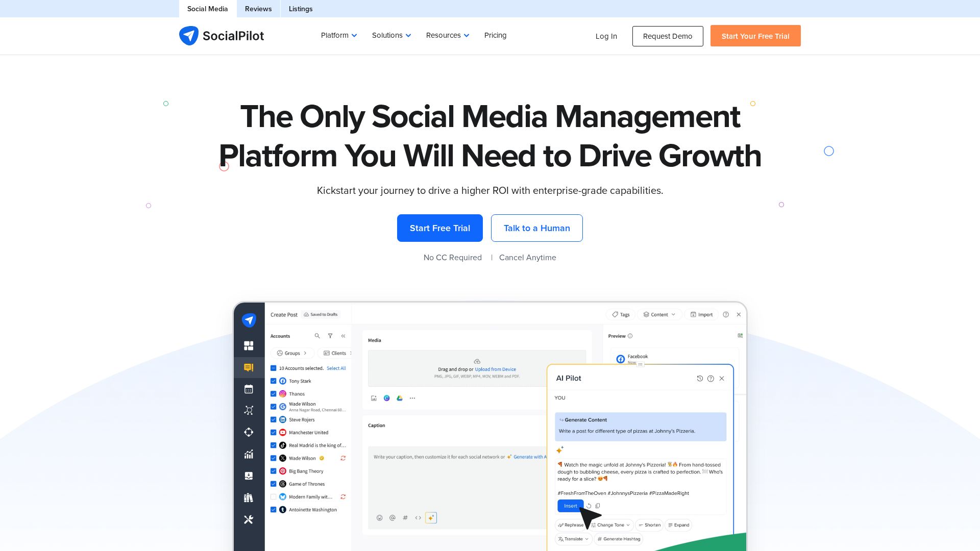Click the Canva icon under Media
This screenshot has height=551, width=980.
[387, 398]
